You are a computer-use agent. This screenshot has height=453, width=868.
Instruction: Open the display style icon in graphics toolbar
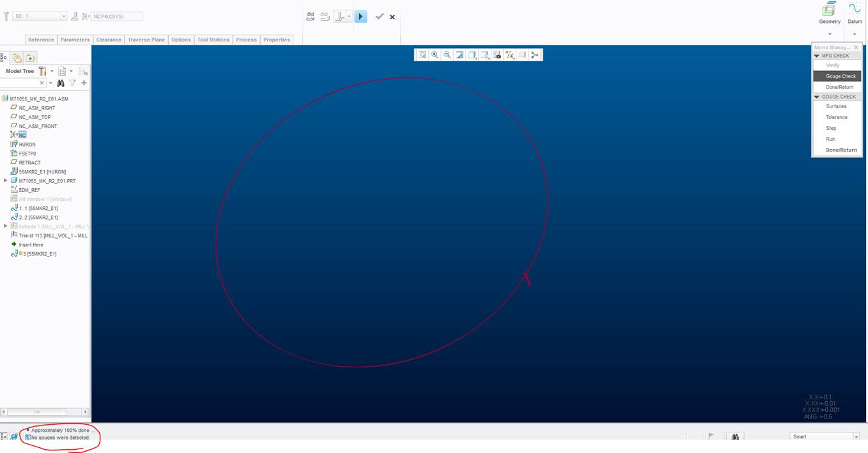point(472,55)
